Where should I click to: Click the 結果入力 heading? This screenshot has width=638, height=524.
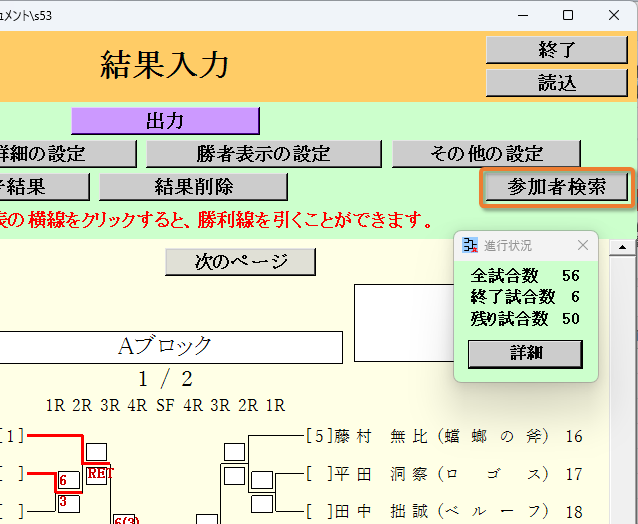pos(164,65)
